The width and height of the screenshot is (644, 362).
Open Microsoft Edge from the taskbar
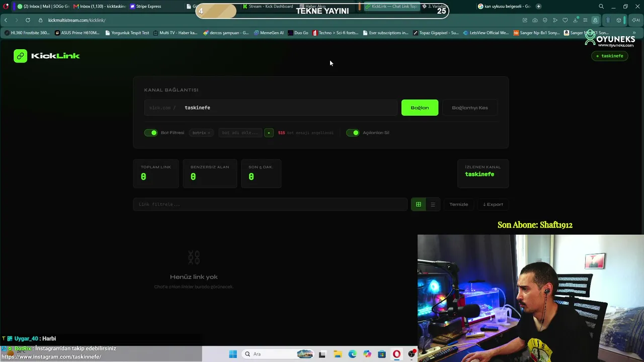point(352,354)
